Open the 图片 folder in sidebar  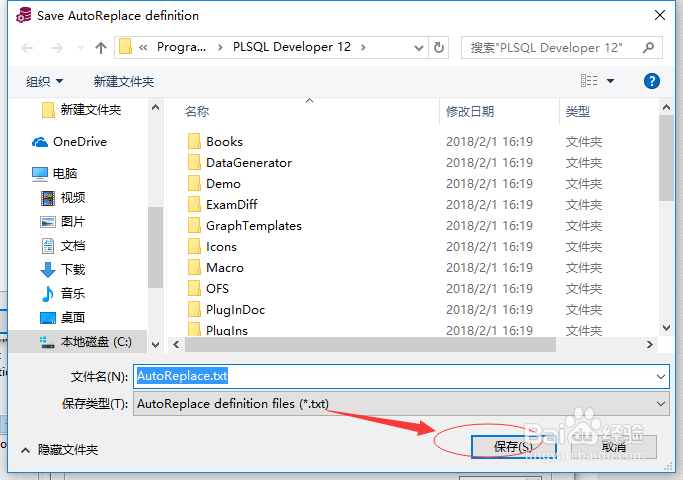[x=63, y=222]
